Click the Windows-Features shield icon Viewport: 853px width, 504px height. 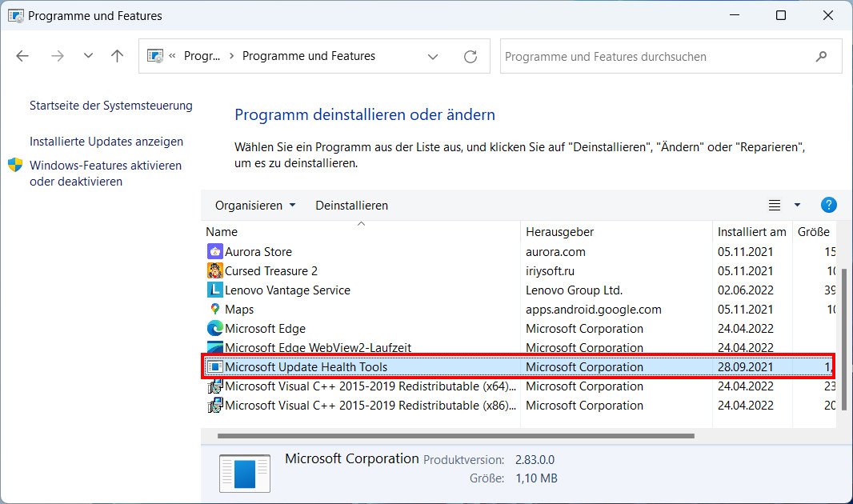pyautogui.click(x=15, y=165)
